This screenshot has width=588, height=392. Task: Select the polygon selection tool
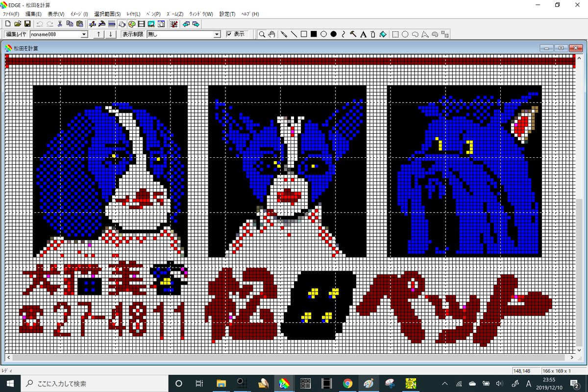pyautogui.click(x=425, y=34)
